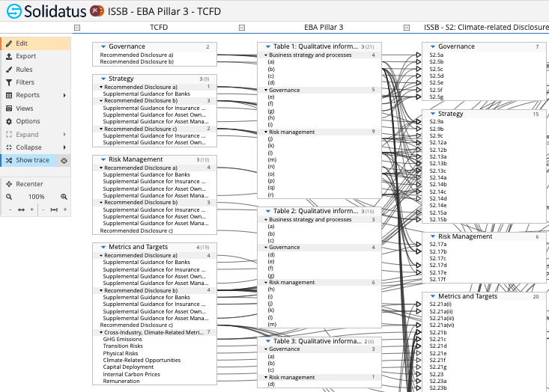Click the Edit pencil icon

tap(9, 43)
